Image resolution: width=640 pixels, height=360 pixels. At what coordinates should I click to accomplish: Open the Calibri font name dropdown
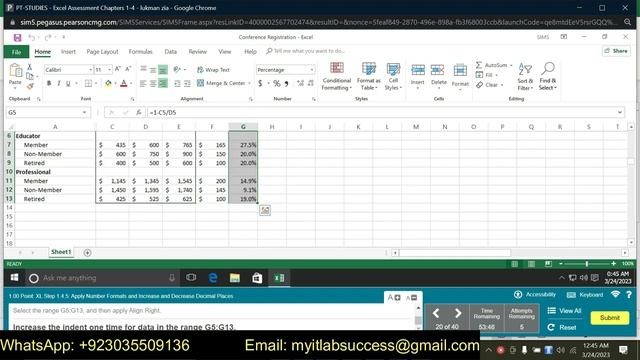(x=90, y=70)
